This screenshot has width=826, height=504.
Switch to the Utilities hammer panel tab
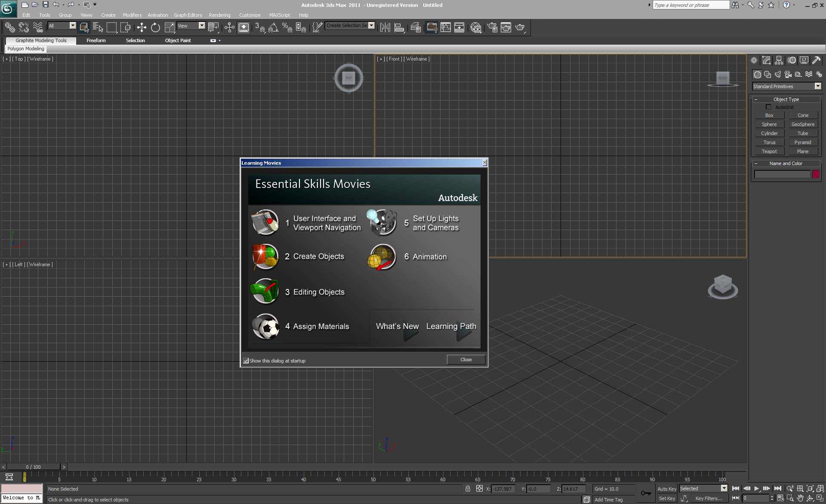817,61
